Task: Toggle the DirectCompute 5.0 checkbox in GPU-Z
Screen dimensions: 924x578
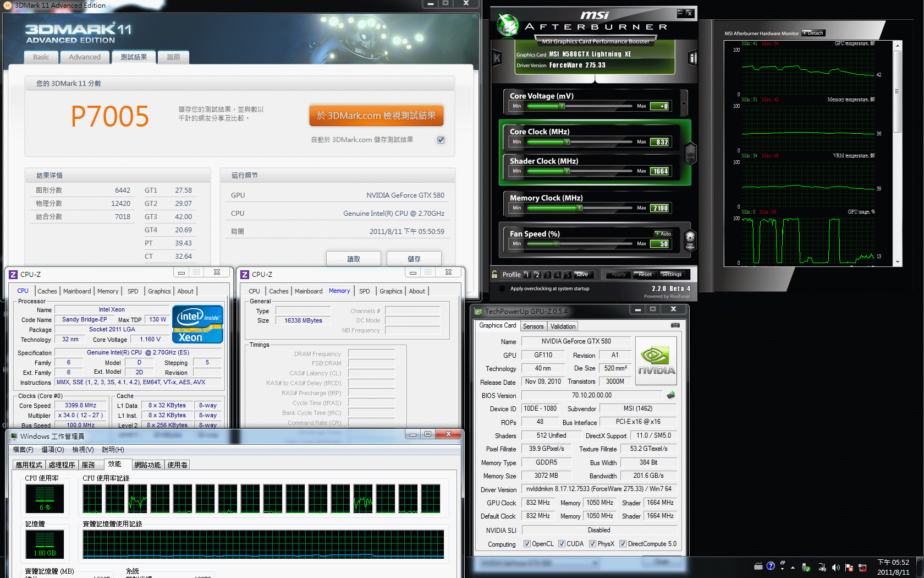Action: pyautogui.click(x=623, y=544)
